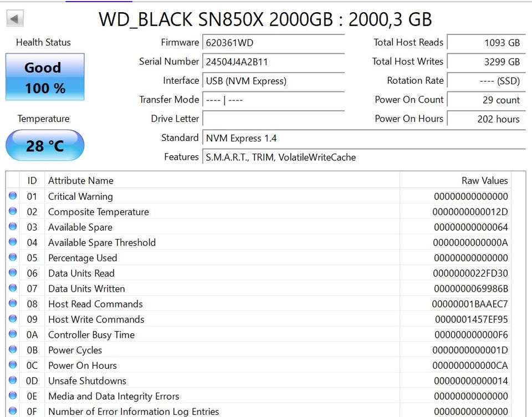Click the status dot for Unsafe Shutdowns
This screenshot has height=417, width=532.
click(13, 380)
